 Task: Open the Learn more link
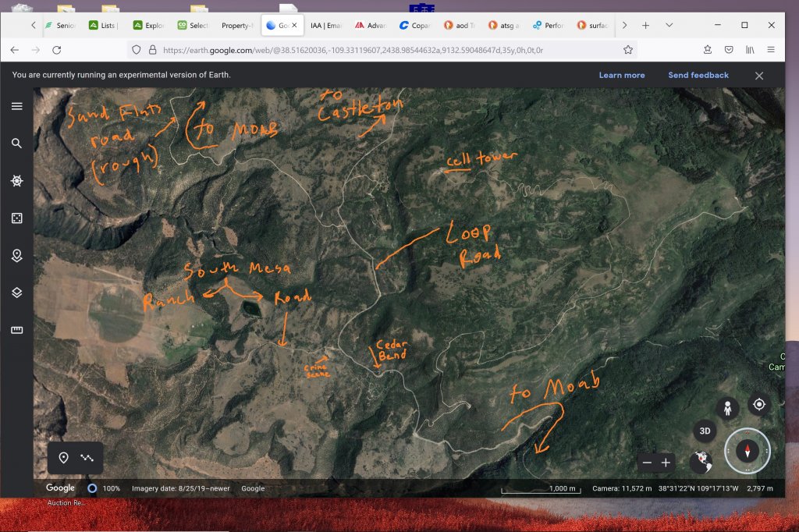[621, 75]
